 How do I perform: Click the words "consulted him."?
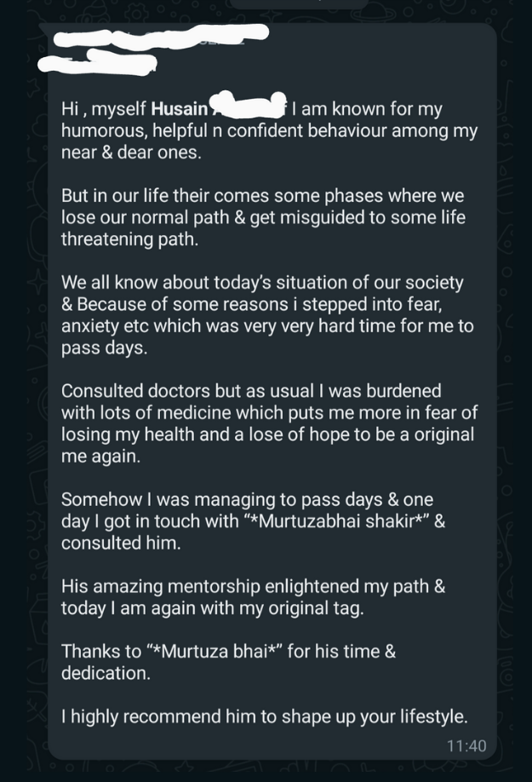[x=120, y=543]
